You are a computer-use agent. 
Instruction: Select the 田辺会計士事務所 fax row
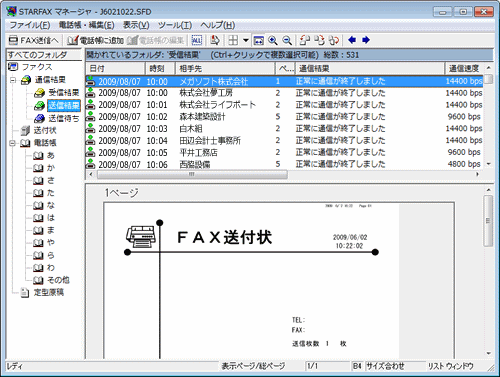click(284, 141)
